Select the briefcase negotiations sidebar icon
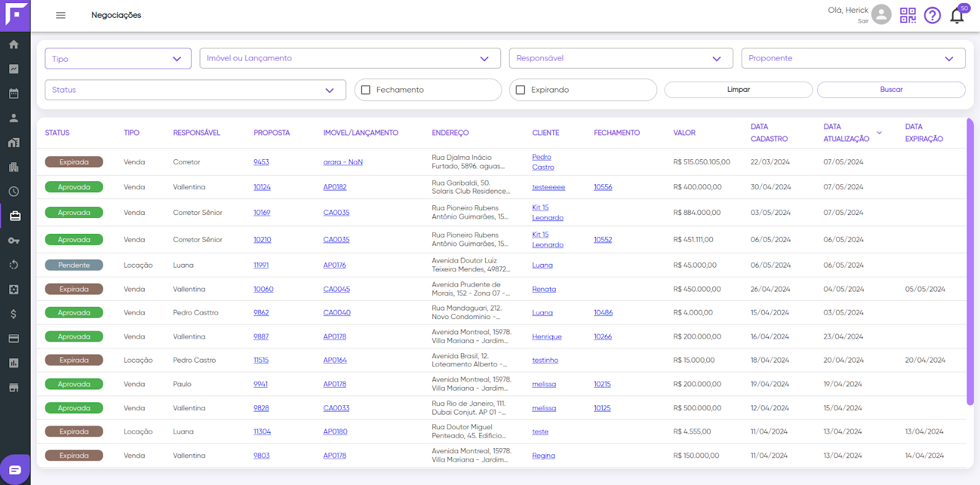The width and height of the screenshot is (980, 485). pyautogui.click(x=15, y=216)
